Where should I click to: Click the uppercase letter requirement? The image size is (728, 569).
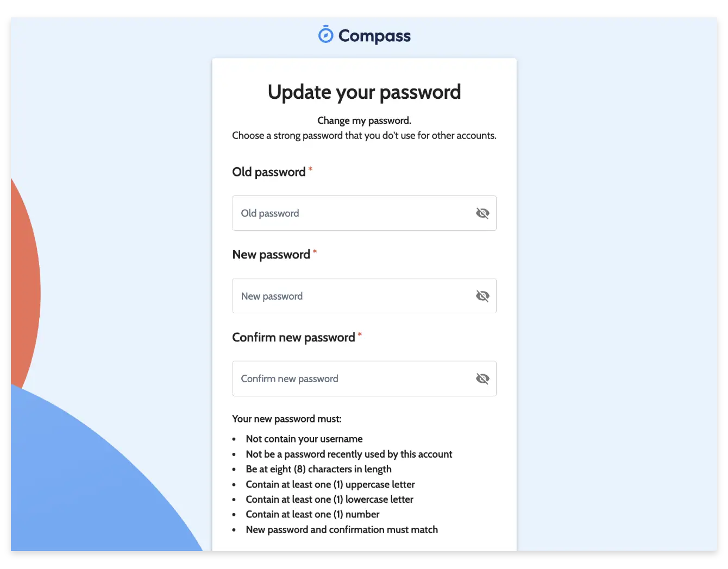tap(330, 484)
